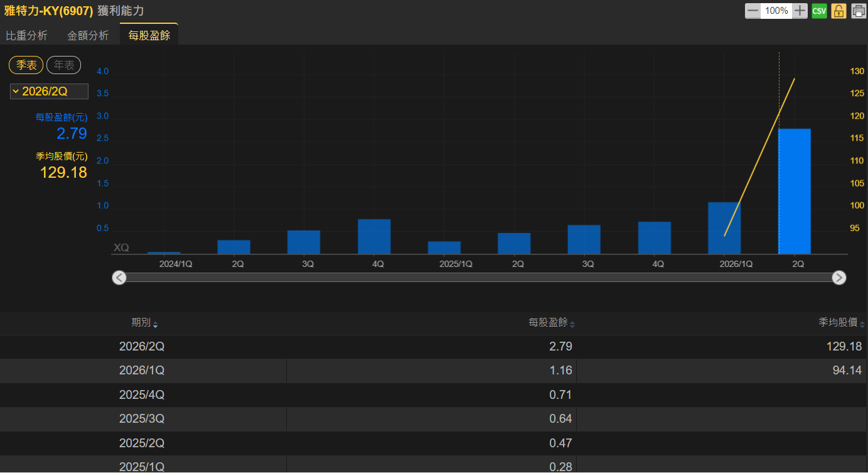Select the 2024/3Q bar in chart
868x473 pixels.
[304, 242]
